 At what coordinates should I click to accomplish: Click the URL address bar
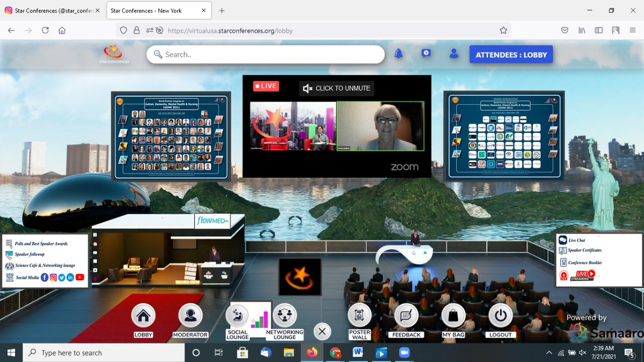click(x=314, y=31)
